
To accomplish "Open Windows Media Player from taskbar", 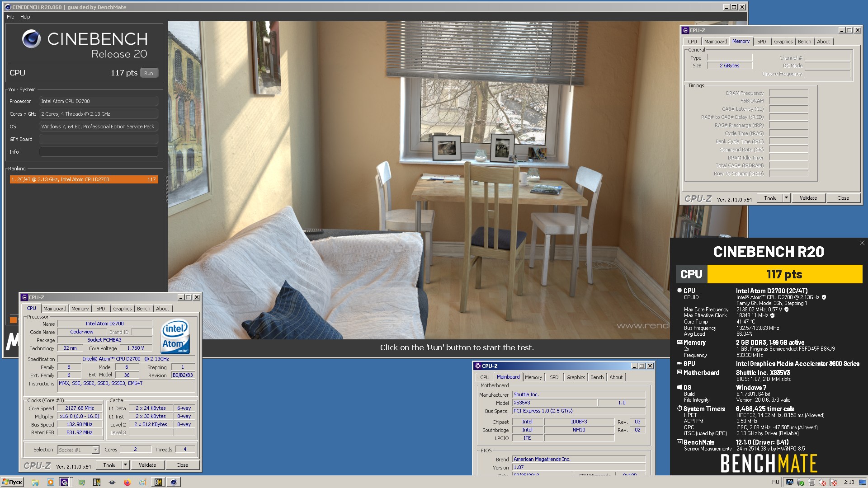I will click(51, 482).
